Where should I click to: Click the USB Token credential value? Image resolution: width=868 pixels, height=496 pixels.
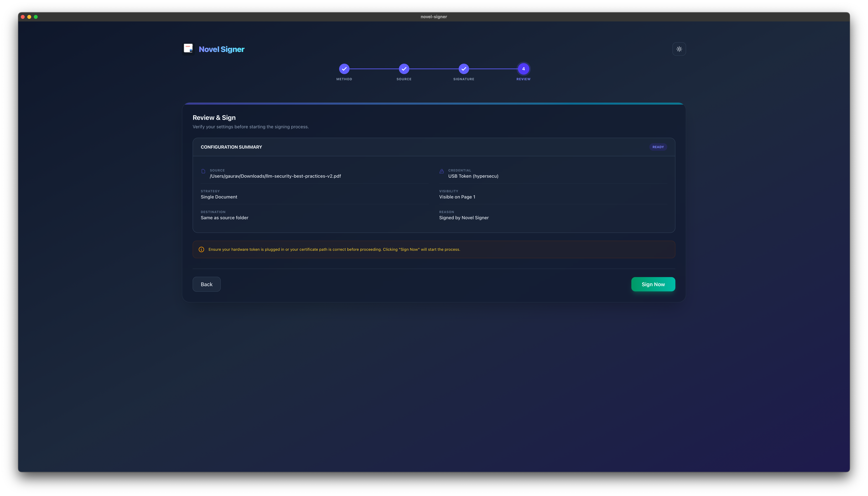(473, 176)
